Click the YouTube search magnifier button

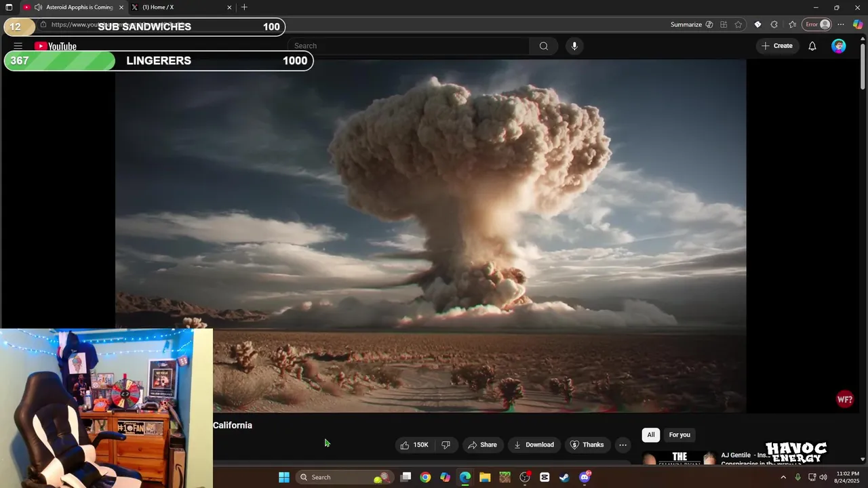point(544,46)
